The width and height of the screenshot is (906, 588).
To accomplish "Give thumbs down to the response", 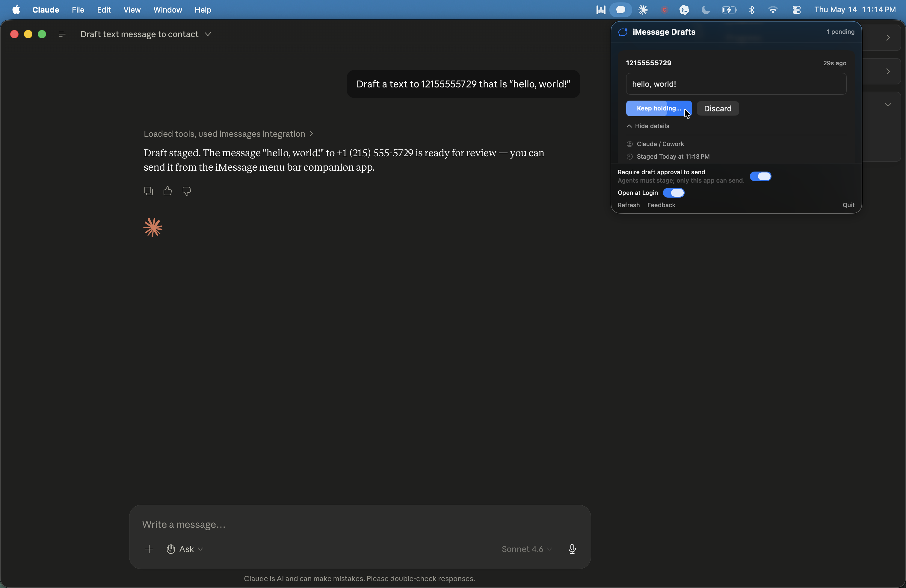I will [x=187, y=191].
